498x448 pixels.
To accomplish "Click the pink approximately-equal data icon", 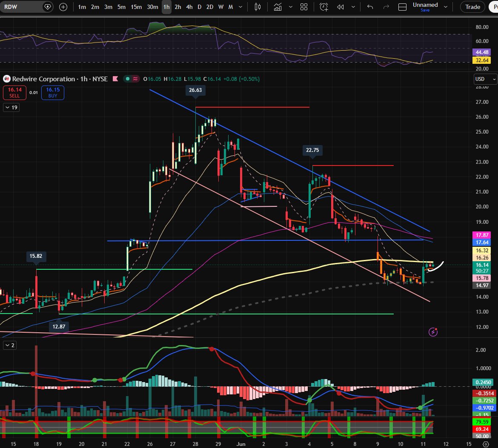I will 135,79.
